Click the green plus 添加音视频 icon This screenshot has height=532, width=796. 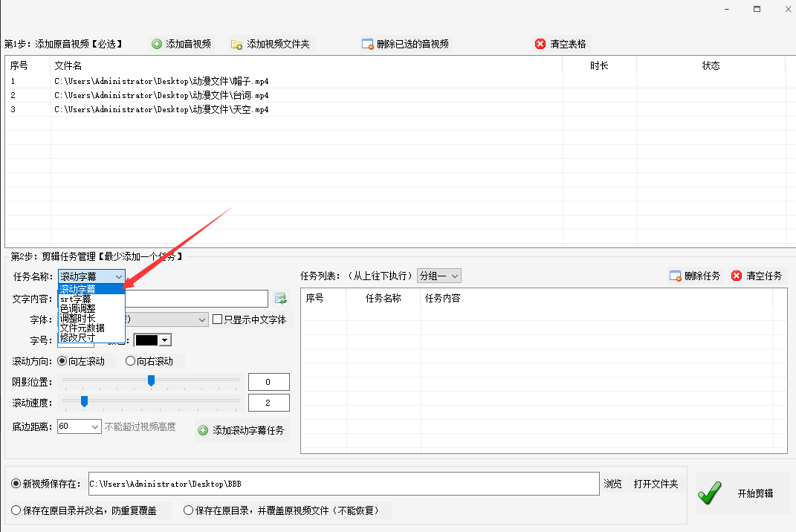[x=157, y=44]
